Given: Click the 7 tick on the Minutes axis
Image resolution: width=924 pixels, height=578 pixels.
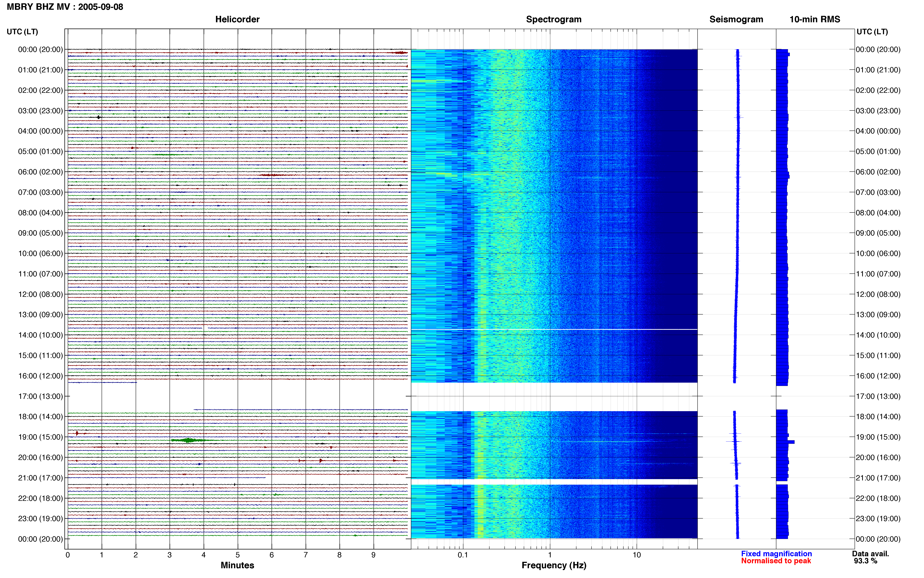Looking at the screenshot, I should (306, 555).
